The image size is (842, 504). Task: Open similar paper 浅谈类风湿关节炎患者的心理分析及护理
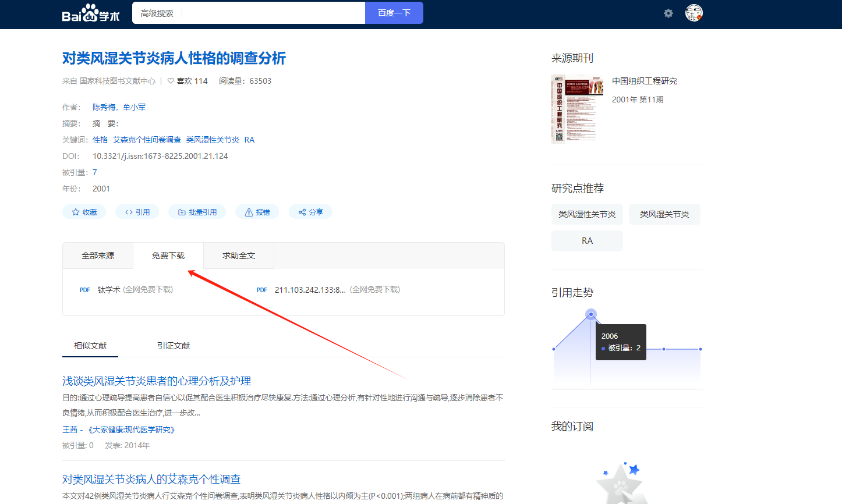(x=157, y=381)
